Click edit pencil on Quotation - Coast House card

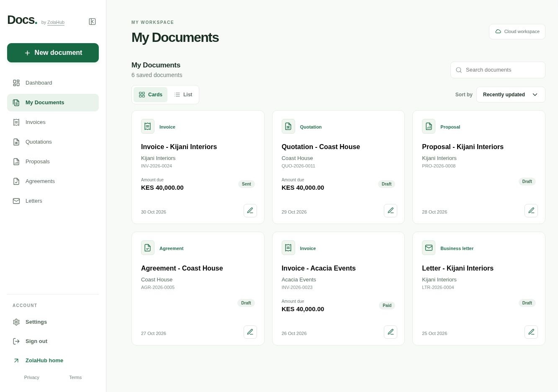pyautogui.click(x=391, y=211)
